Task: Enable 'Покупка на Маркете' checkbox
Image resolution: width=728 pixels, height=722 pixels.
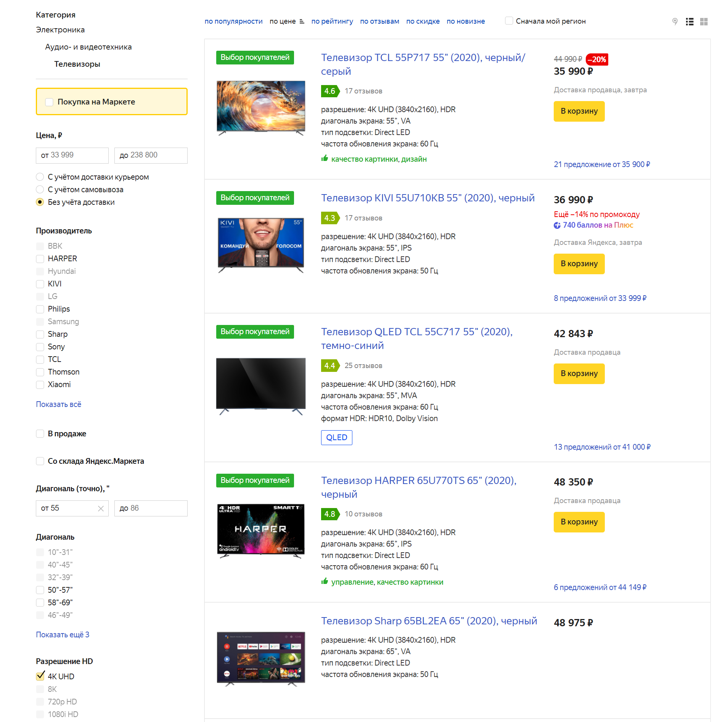Action: 49,102
